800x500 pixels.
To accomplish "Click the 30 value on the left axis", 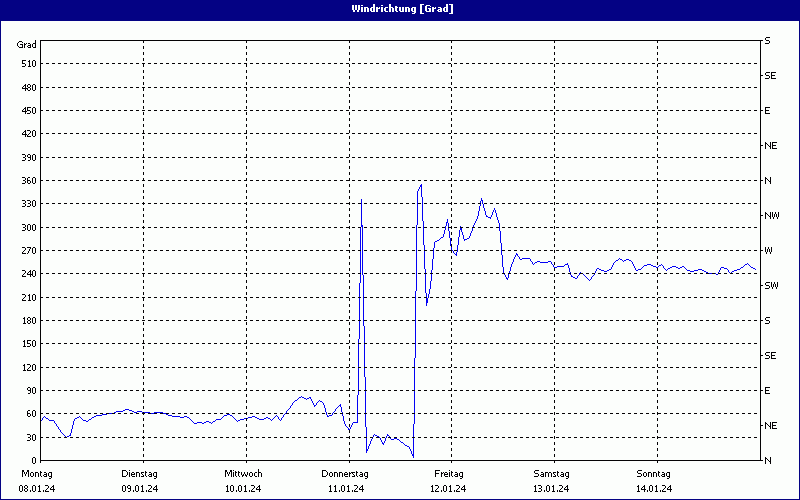I will 30,437.
